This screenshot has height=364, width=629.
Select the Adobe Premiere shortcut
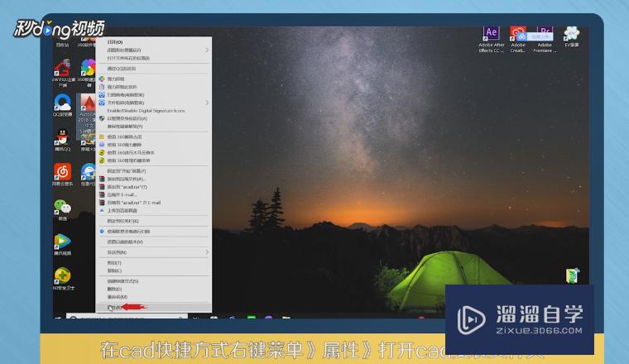click(x=545, y=39)
